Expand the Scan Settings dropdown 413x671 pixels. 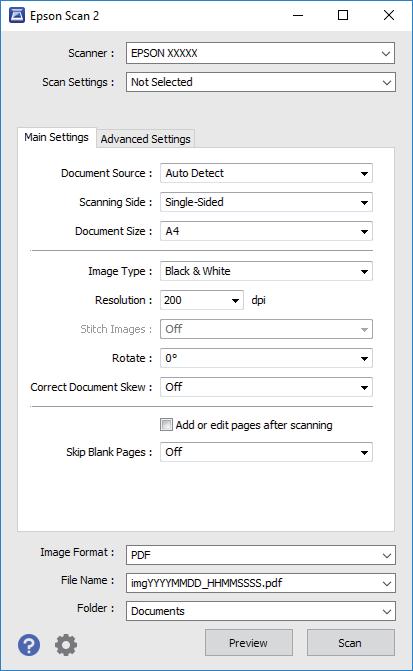coord(260,82)
